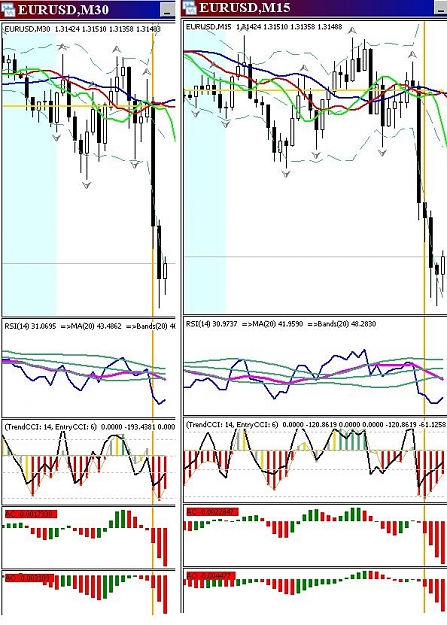Click the EURUSD,M30 window chart icon

tap(8, 10)
